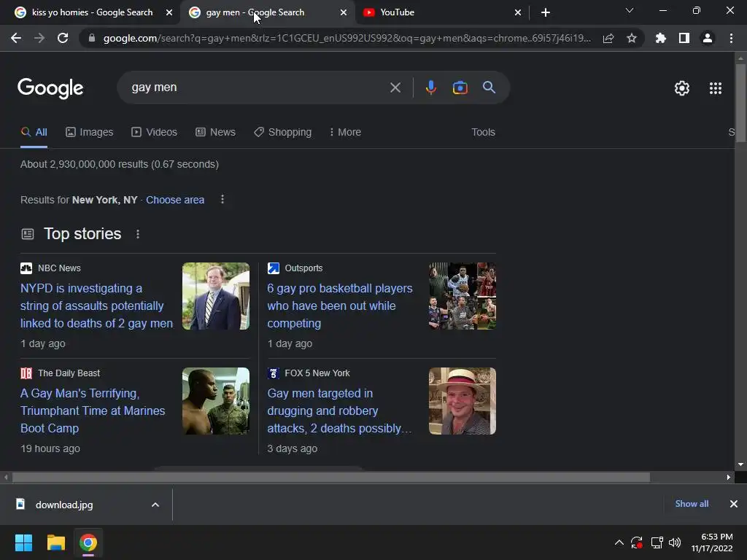Reload the current page
Image resolution: width=747 pixels, height=560 pixels.
pyautogui.click(x=63, y=38)
